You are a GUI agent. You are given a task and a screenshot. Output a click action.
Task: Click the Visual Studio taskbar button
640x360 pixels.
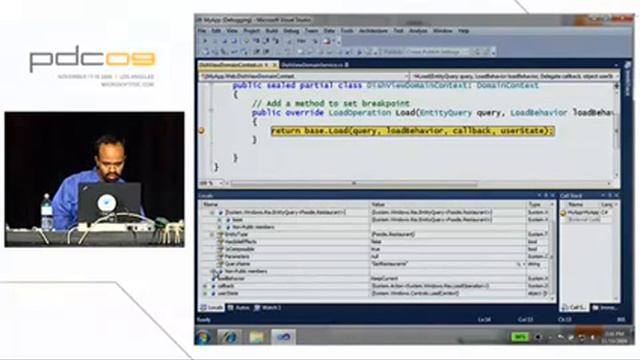[x=283, y=337]
